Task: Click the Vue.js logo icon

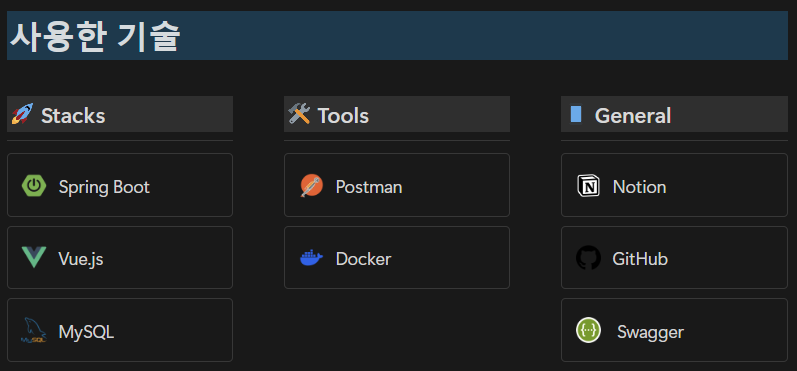Action: click(x=34, y=258)
